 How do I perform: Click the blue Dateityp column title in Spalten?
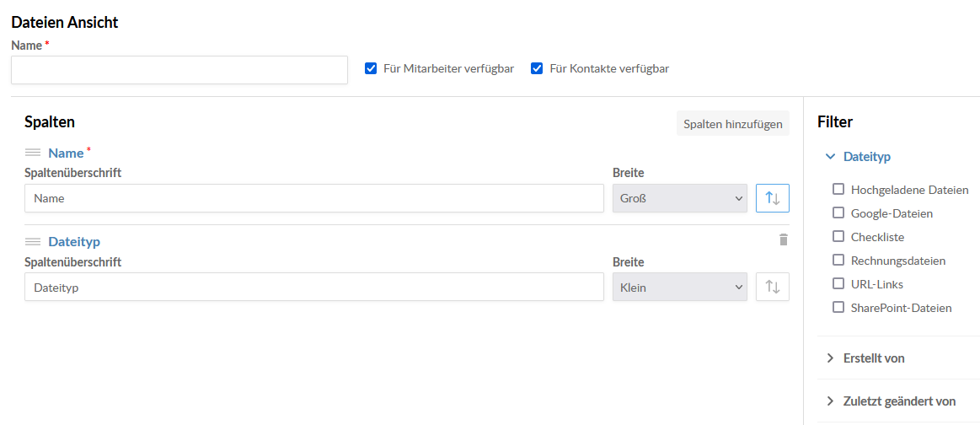coord(74,241)
